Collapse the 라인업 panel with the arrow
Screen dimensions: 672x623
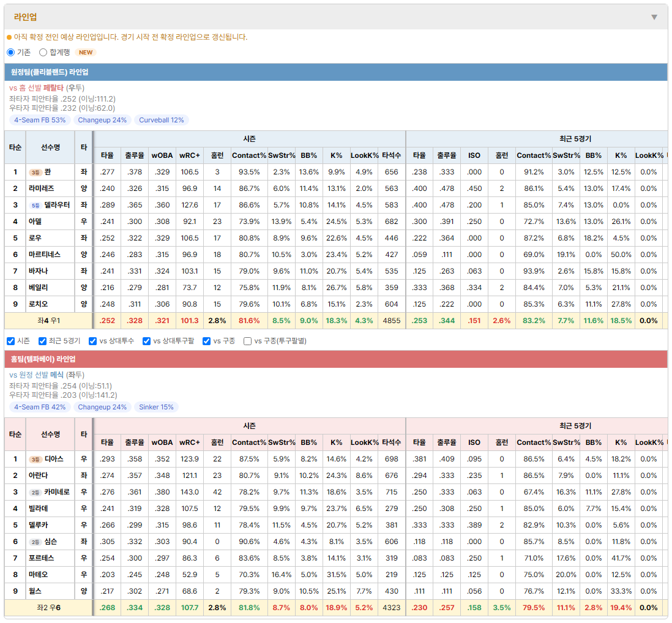click(654, 17)
